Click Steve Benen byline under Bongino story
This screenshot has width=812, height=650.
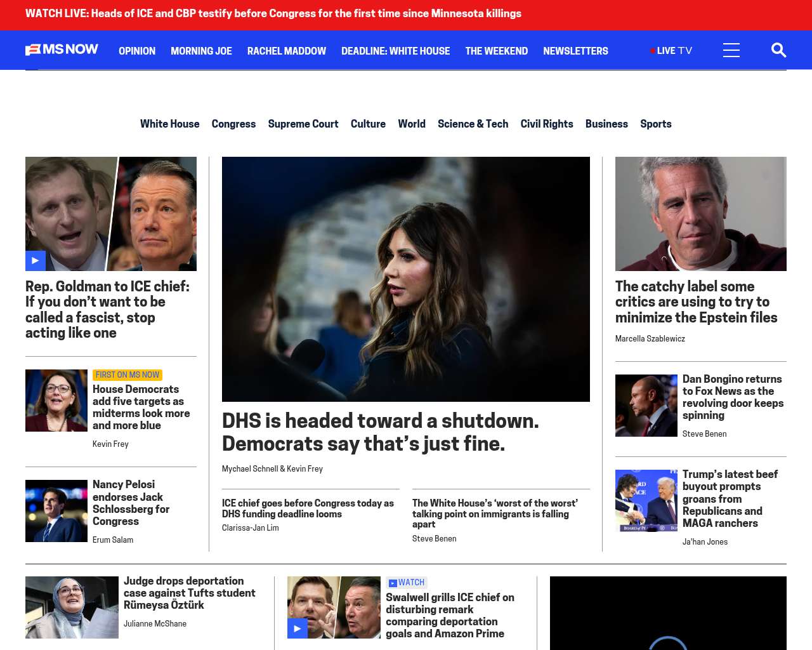[x=705, y=434]
